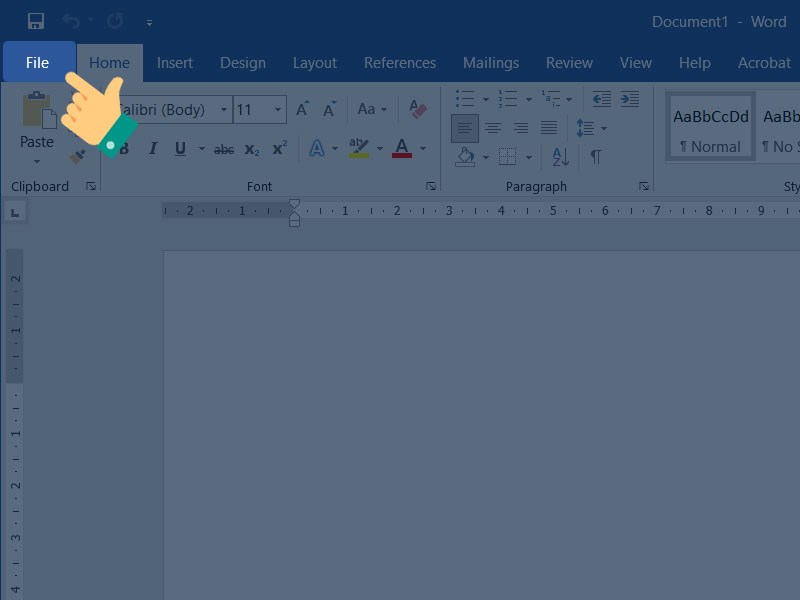Screen dimensions: 800x600
Task: Open the Mailings ribbon tab
Action: 491,63
